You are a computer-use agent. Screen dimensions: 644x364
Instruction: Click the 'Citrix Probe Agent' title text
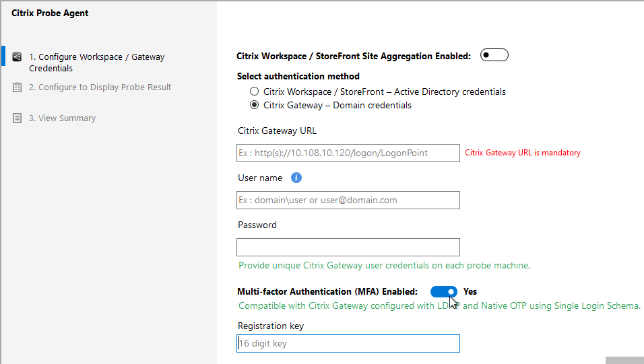tap(50, 13)
